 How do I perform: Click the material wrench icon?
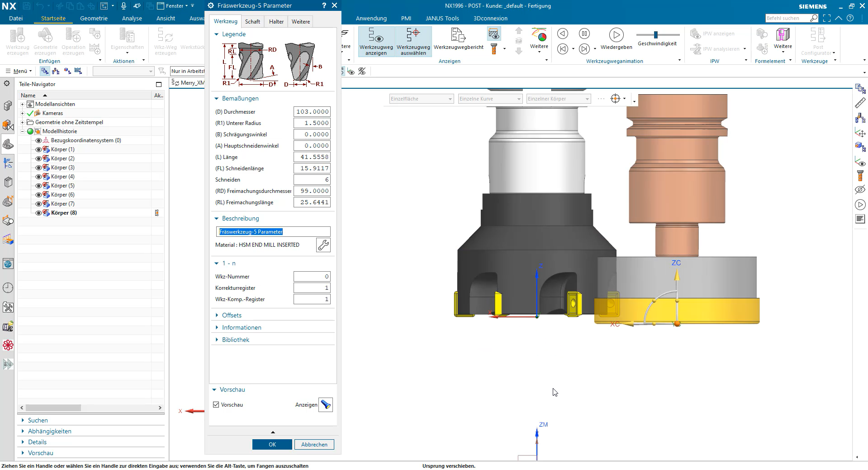[x=323, y=245]
